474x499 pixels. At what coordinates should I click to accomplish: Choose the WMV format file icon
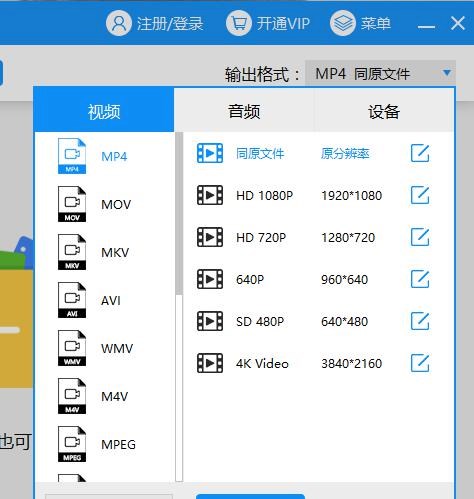point(72,348)
